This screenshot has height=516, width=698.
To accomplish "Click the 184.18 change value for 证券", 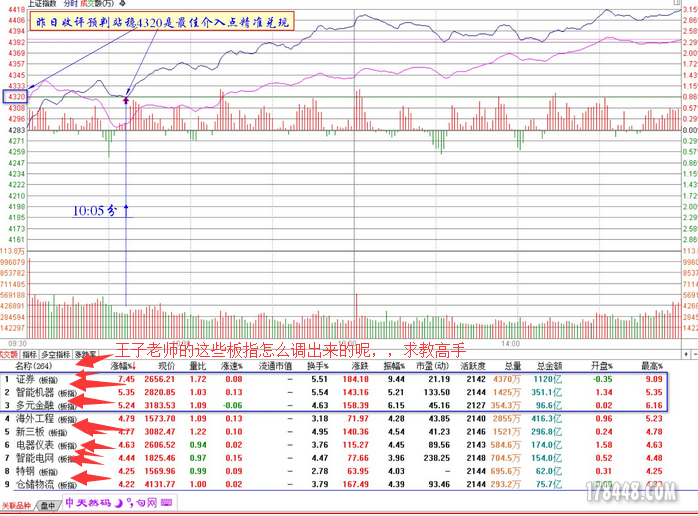I will tap(356, 379).
